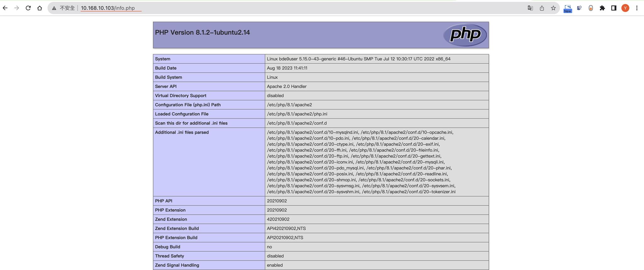Click the Configuration File (php.ini) Path label
The image size is (644, 270).
[188, 104]
